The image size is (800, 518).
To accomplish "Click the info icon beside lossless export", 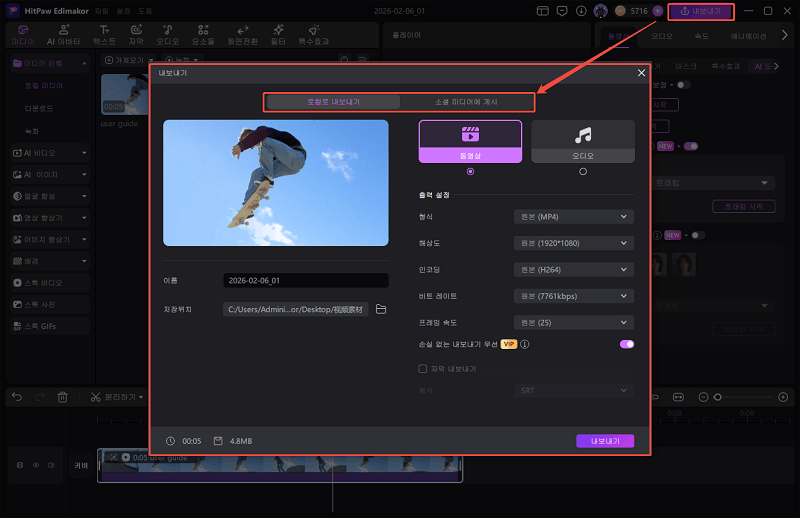I will coord(525,344).
